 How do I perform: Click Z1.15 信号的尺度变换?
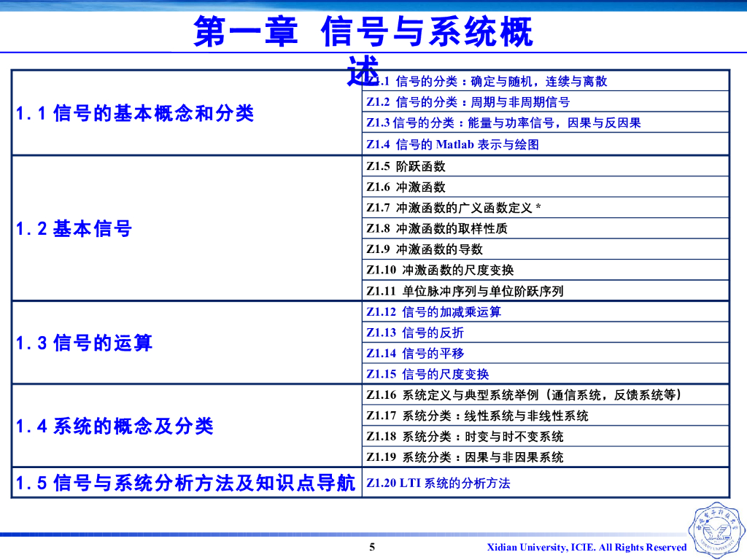pyautogui.click(x=427, y=374)
